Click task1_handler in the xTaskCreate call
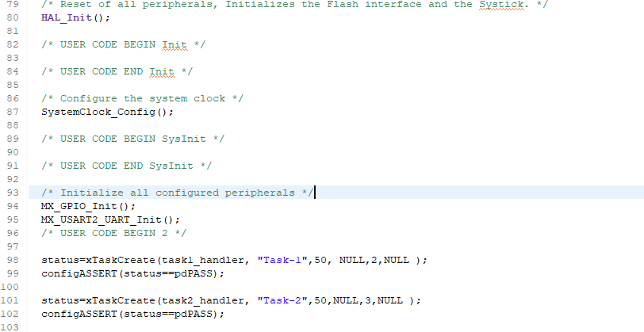 (203, 260)
